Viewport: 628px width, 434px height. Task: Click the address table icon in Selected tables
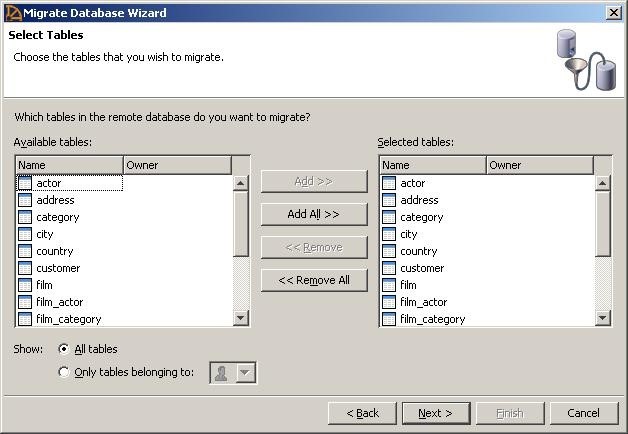[x=389, y=200]
